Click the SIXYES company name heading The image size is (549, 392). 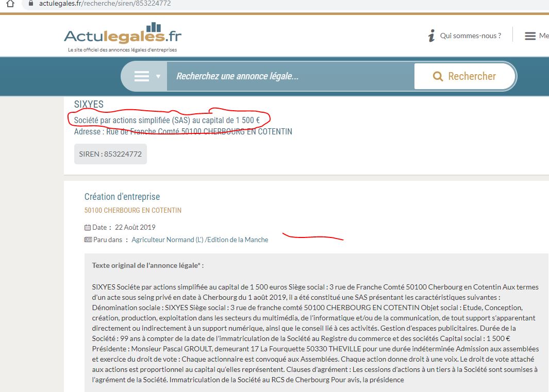tap(89, 104)
